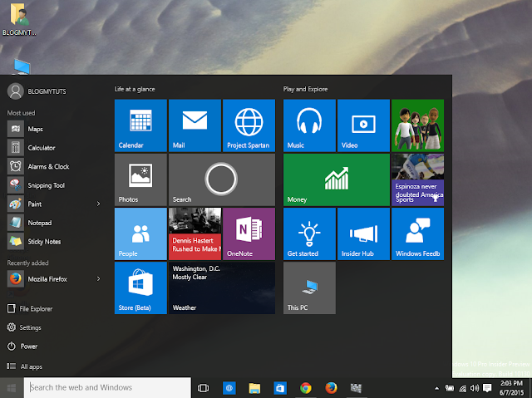Open Notepad from Most used list
Screen dimensions: 532x398
tap(54, 223)
